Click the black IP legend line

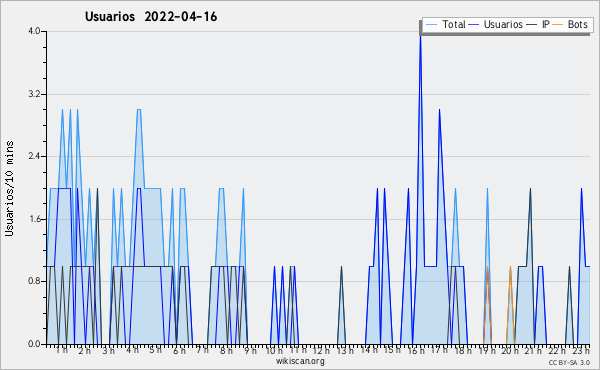pyautogui.click(x=532, y=25)
